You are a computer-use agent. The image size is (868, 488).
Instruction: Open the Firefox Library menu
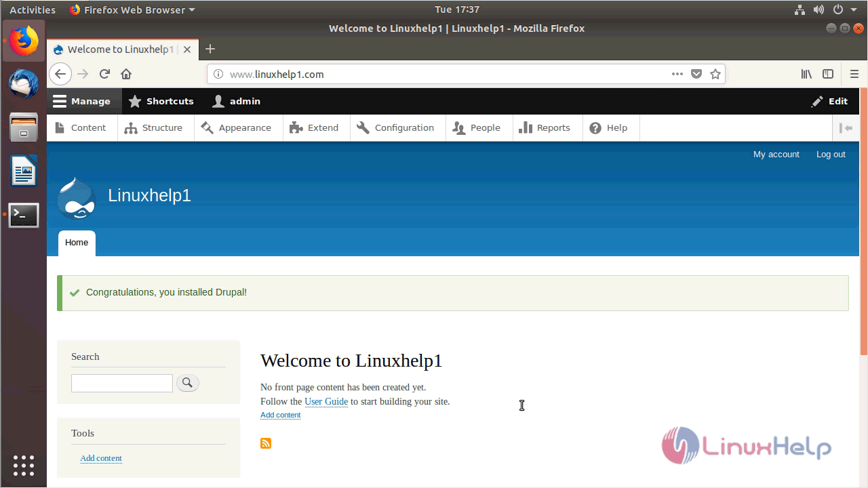806,74
